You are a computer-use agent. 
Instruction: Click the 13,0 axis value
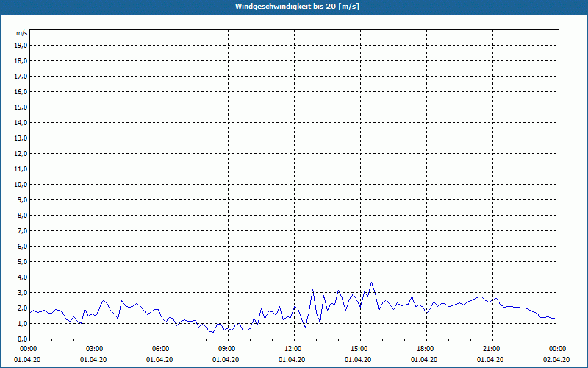21,138
